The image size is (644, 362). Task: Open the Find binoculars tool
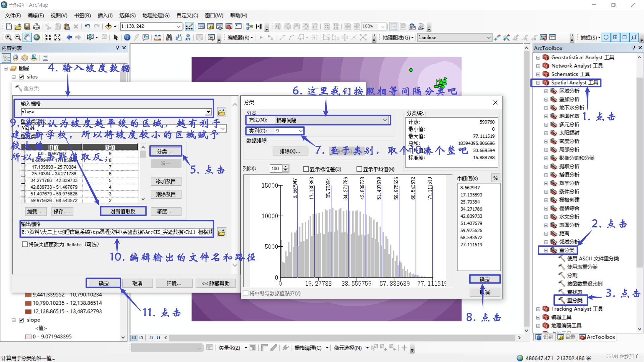pyautogui.click(x=169, y=37)
